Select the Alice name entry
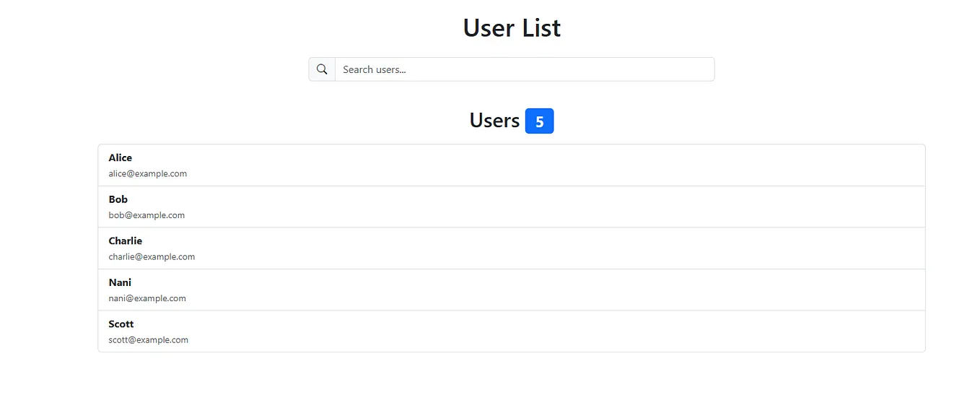 [x=121, y=157]
